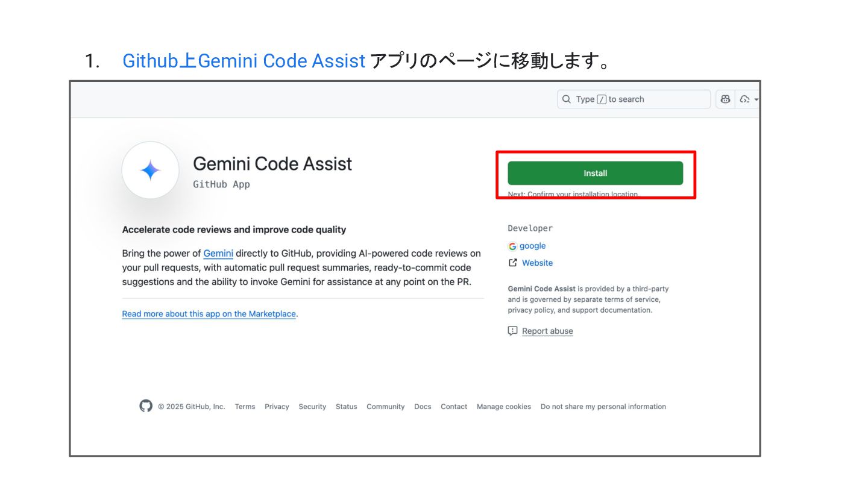The height and width of the screenshot is (488, 868).
Task: Open Read more about this app on Marketplace
Action: tap(209, 314)
